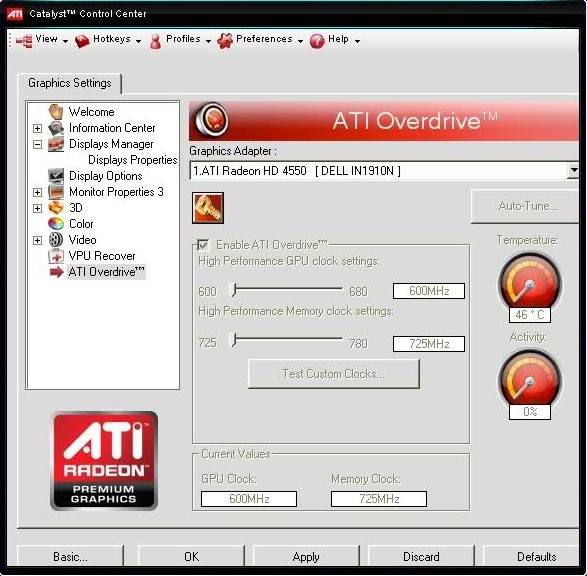Toggle the Enable ATI Overdrive checkbox
This screenshot has height=576, width=587.
(203, 245)
